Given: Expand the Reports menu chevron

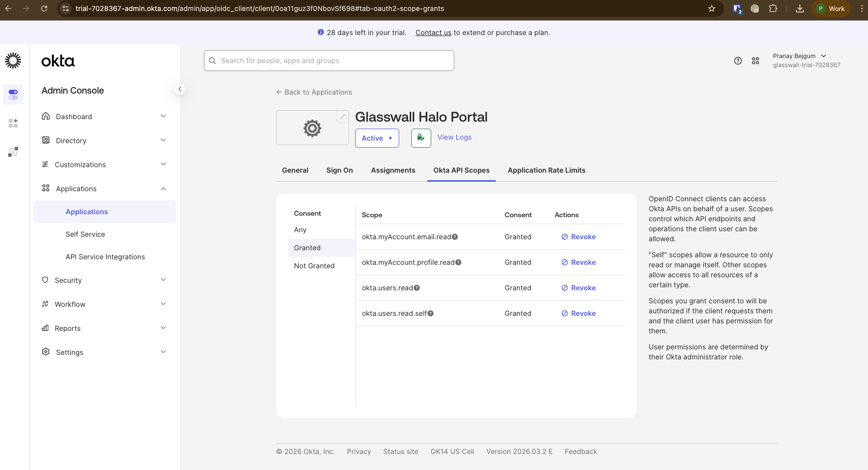Looking at the screenshot, I should [x=163, y=328].
